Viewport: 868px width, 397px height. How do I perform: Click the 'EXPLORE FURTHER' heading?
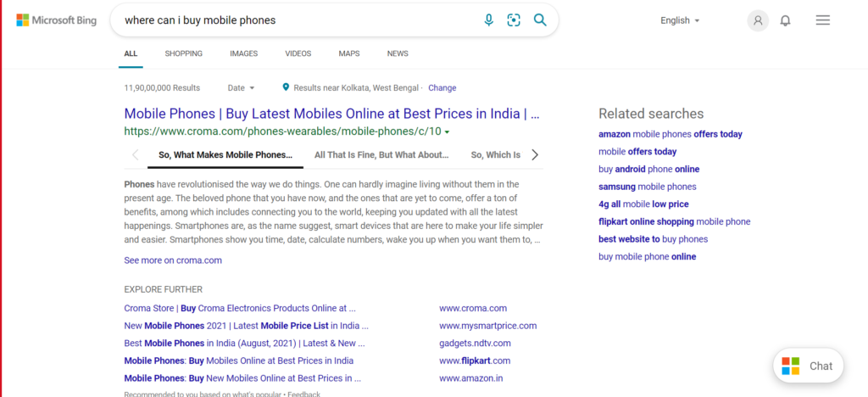[x=164, y=289]
